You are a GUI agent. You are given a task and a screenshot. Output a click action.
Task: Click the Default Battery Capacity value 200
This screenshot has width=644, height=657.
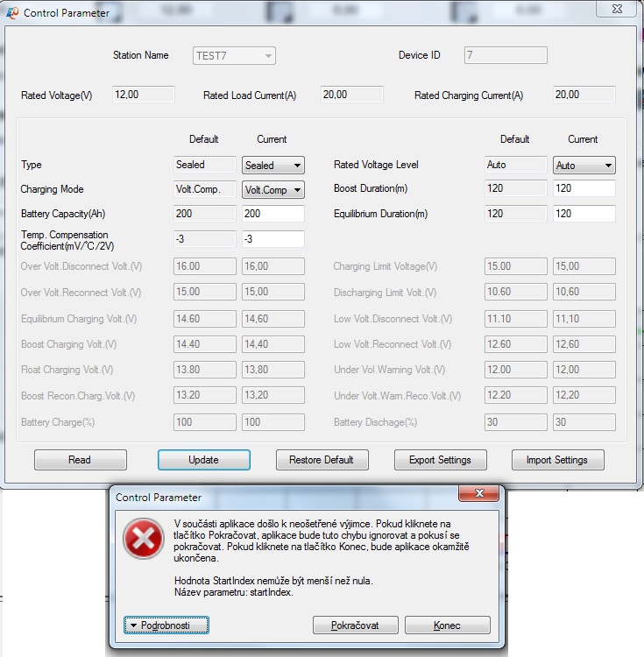click(x=205, y=214)
